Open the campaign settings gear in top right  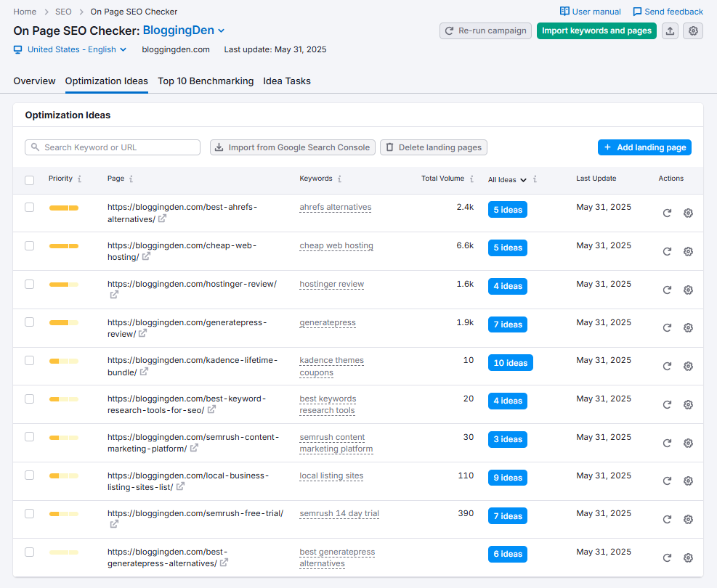[x=693, y=30]
